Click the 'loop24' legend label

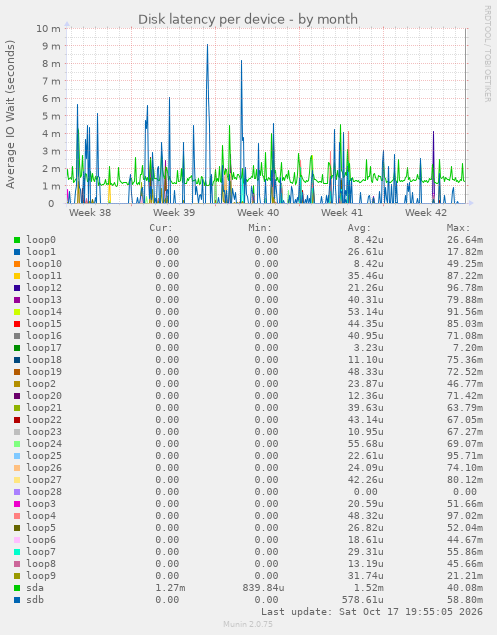[x=44, y=444]
